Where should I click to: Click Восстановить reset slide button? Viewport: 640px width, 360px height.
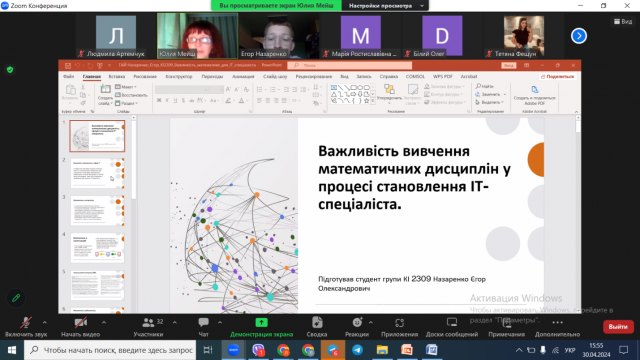pyautogui.click(x=131, y=95)
